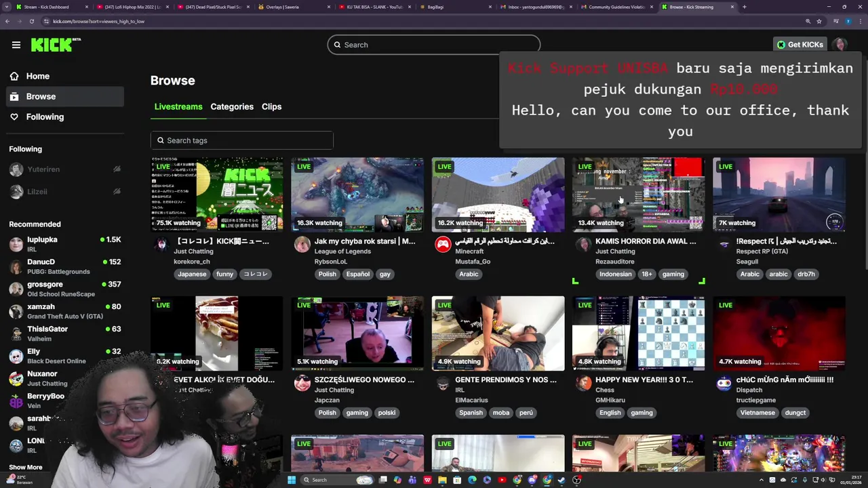The height and width of the screenshot is (488, 868).
Task: Open the user profile avatar menu
Action: 840,45
